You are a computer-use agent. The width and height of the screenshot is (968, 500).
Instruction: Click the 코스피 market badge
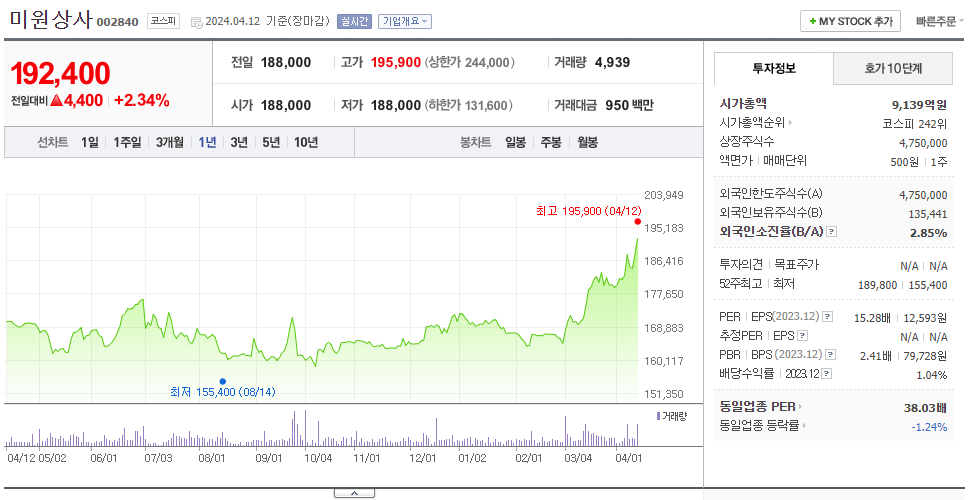click(163, 22)
